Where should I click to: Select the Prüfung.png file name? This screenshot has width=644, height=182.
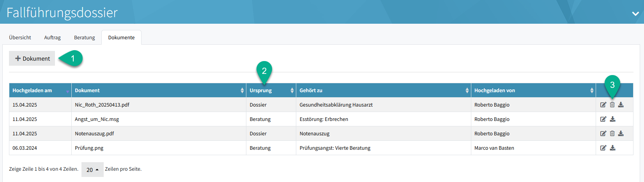click(89, 148)
